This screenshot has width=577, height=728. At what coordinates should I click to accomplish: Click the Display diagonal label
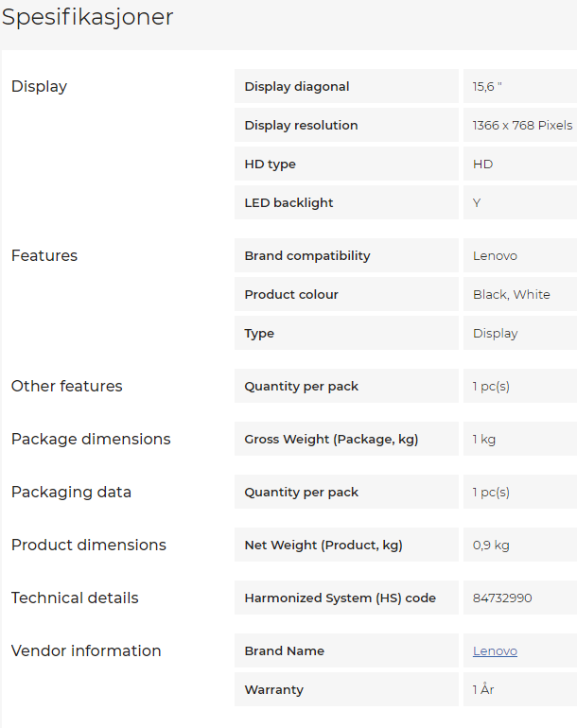[x=296, y=87]
